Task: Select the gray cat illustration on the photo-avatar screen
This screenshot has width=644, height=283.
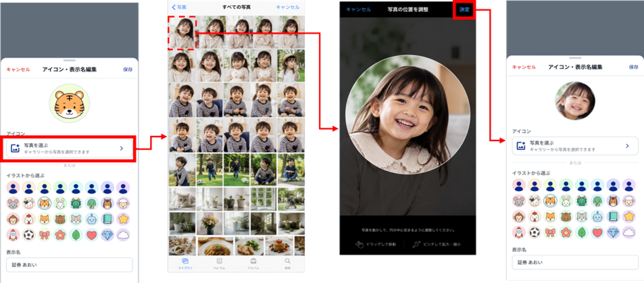Action: point(582,216)
